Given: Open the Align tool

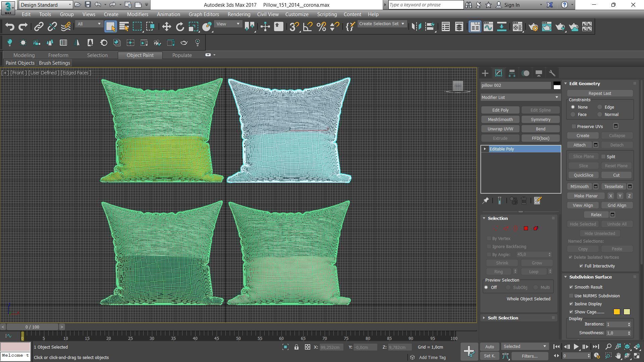Looking at the screenshot, I should [430, 27].
